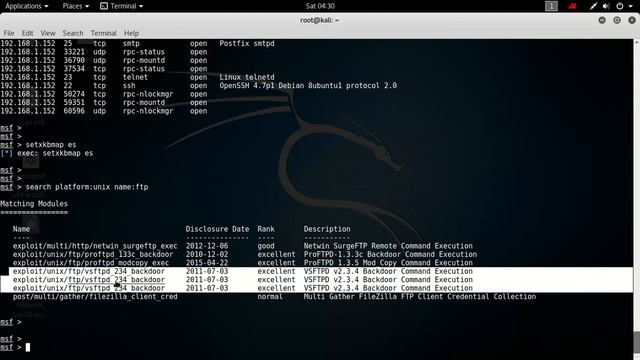Click the 'setxkbmap es' command after msf prompt
This screenshot has height=360, width=640.
(51, 145)
